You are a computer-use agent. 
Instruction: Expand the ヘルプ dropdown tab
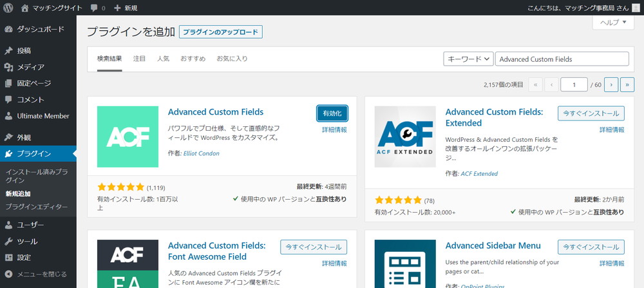click(613, 23)
